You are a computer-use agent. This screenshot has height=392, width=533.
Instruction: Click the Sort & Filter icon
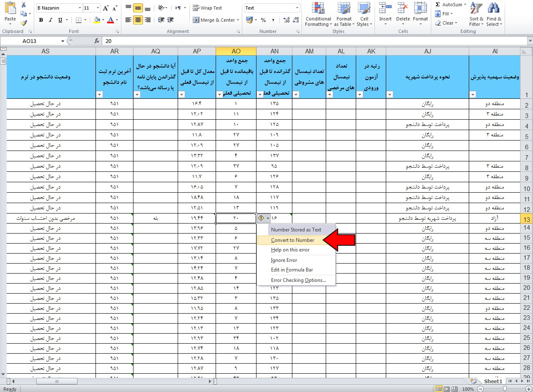click(x=476, y=15)
